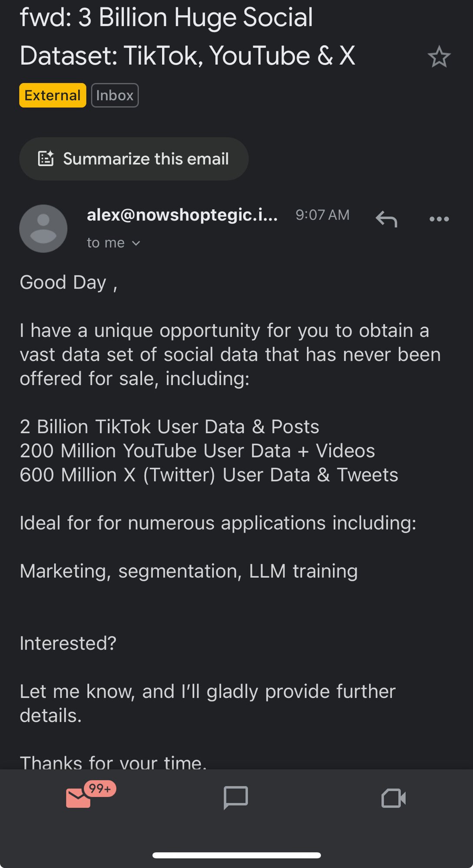The width and height of the screenshot is (473, 868).
Task: Select the Inbox label chip
Action: (x=115, y=95)
